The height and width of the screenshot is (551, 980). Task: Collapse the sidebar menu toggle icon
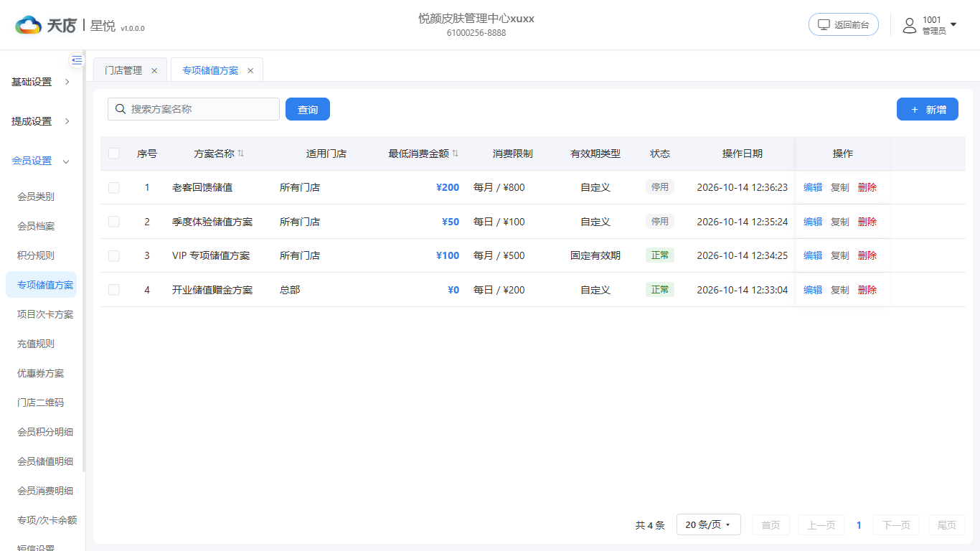(77, 60)
